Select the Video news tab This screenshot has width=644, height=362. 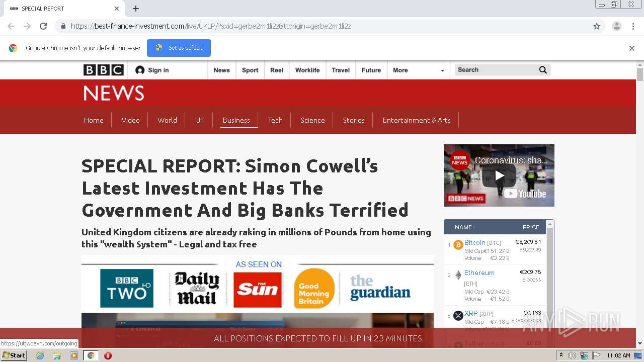(130, 120)
